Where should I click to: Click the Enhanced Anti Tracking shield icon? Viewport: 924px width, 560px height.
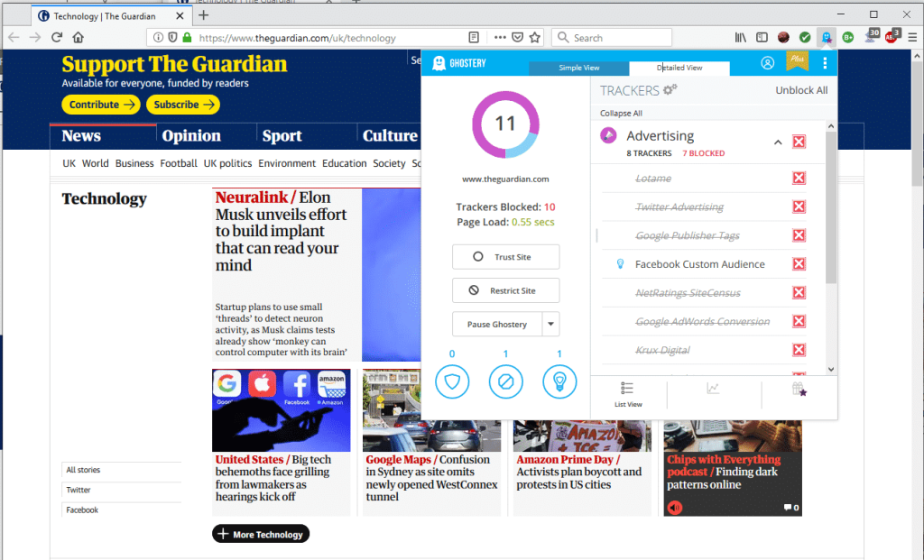(452, 381)
